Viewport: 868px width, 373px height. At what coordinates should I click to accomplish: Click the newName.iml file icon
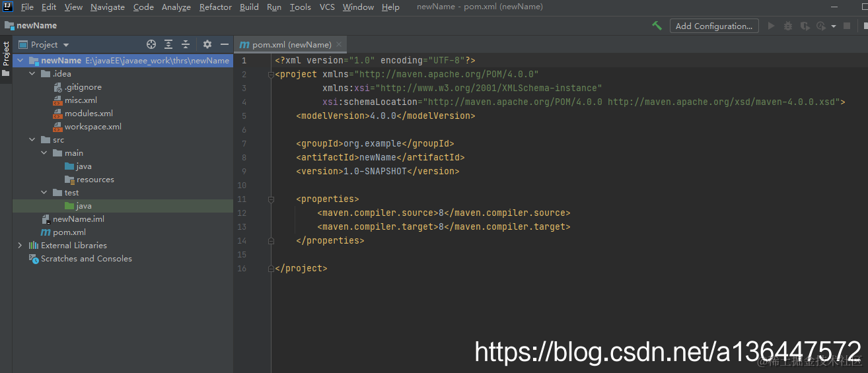click(x=46, y=219)
